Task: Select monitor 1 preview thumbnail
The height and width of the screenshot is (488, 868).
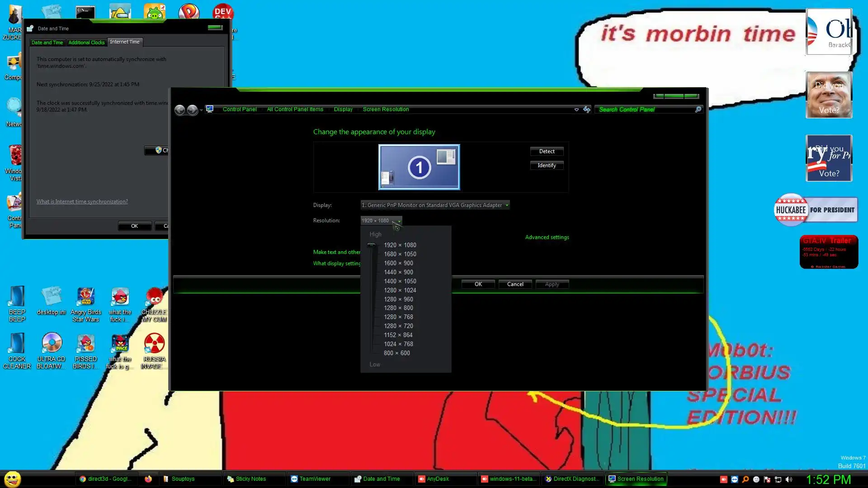Action: 419,167
